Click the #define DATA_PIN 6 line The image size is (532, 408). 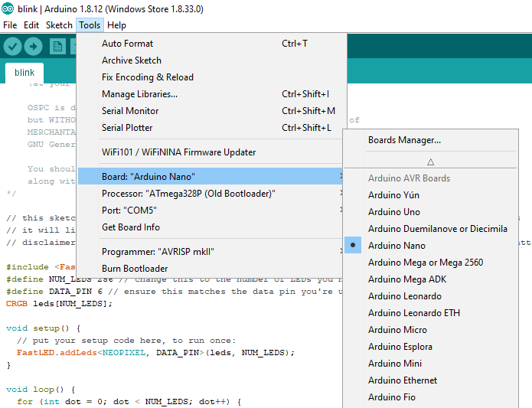point(175,292)
